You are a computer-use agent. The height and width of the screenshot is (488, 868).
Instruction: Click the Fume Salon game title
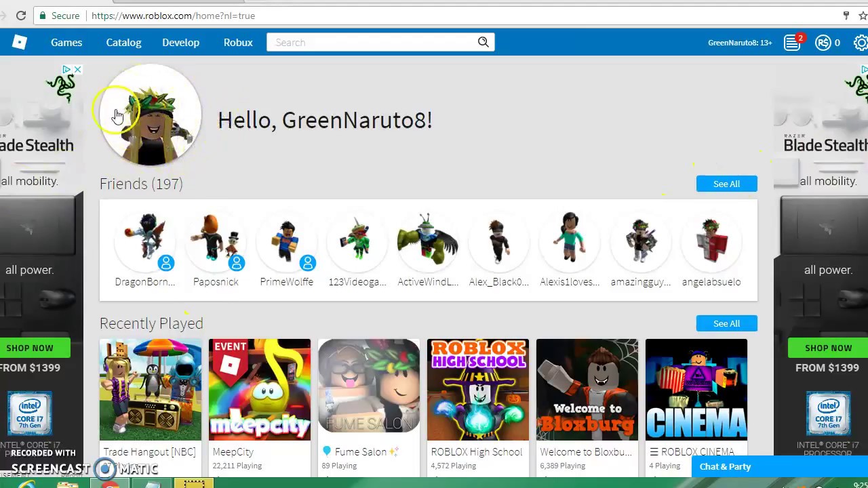point(361,452)
